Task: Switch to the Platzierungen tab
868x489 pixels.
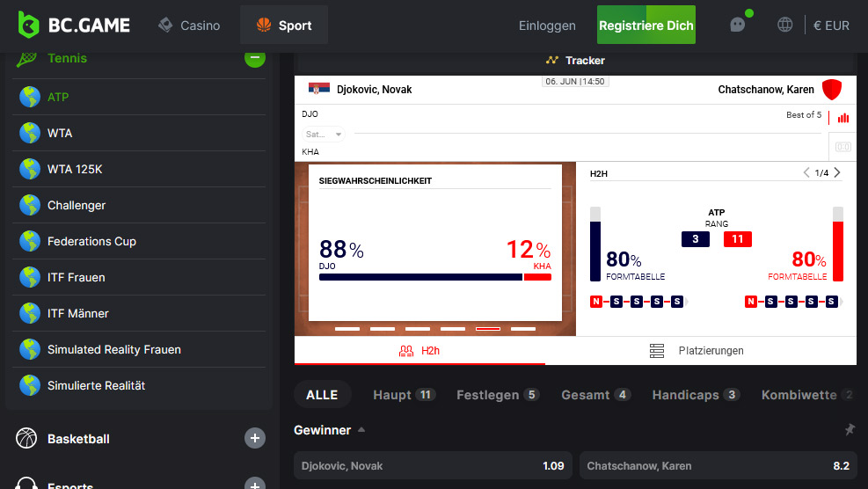Action: tap(701, 351)
